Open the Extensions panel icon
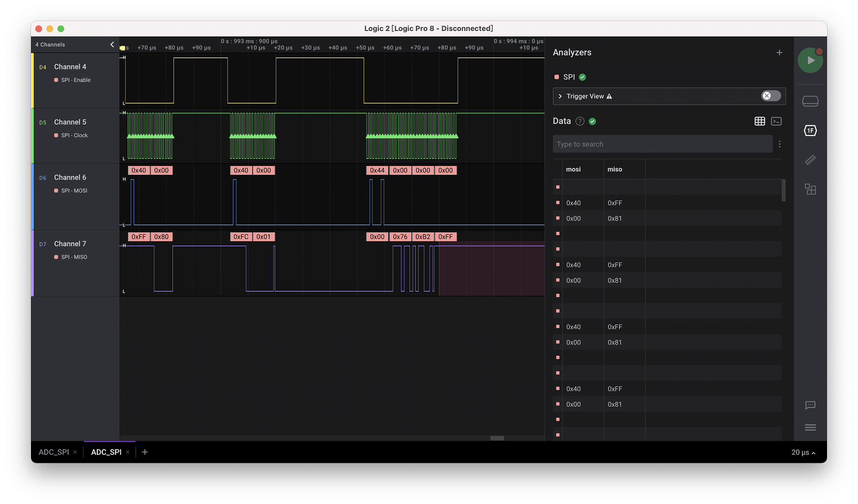The height and width of the screenshot is (504, 858). [x=810, y=189]
